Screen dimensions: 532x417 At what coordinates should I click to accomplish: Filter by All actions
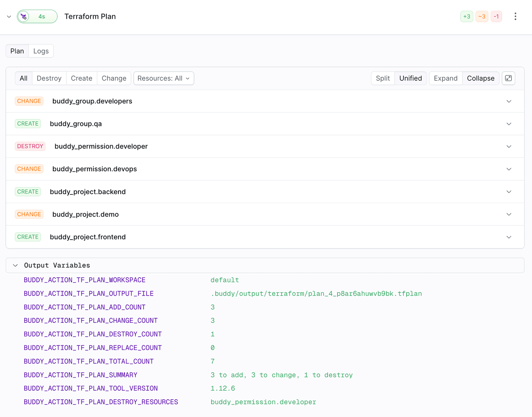click(24, 78)
